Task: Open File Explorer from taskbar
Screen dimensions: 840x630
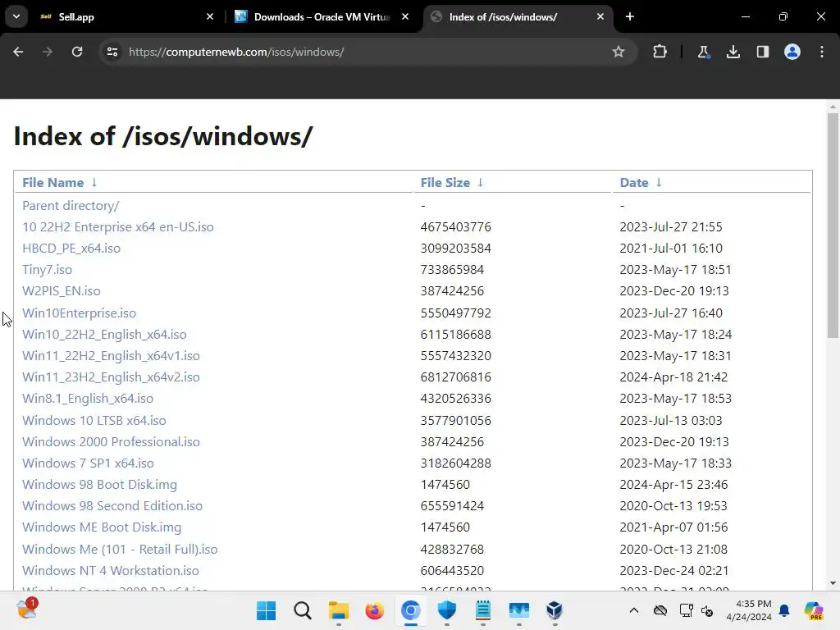Action: point(339,610)
